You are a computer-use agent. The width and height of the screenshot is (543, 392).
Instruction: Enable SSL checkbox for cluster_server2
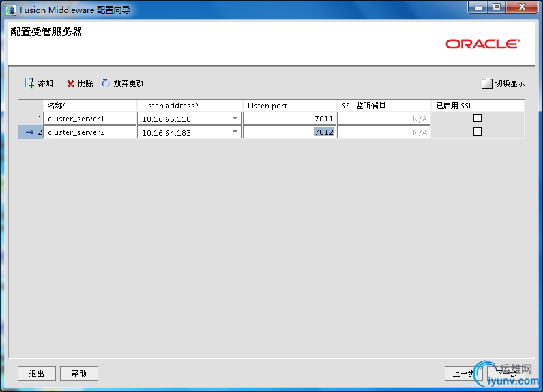point(478,132)
